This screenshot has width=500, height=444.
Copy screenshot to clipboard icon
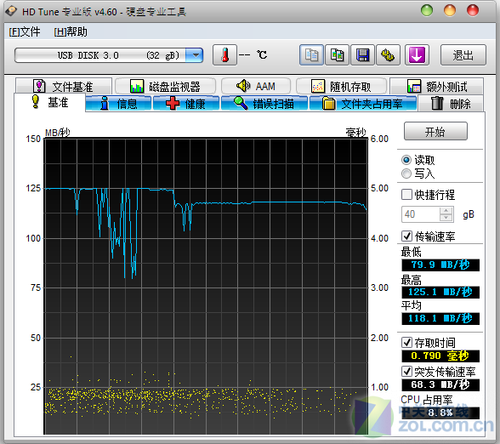(x=337, y=55)
